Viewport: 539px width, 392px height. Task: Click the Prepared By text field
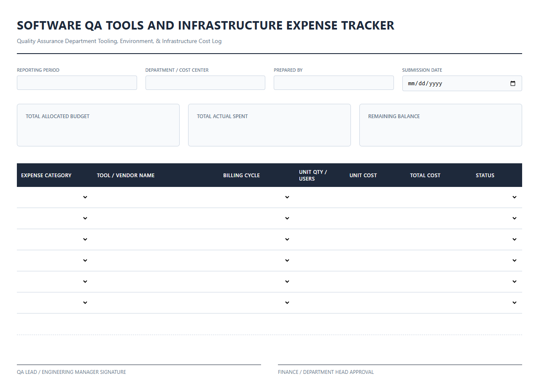[x=334, y=83]
